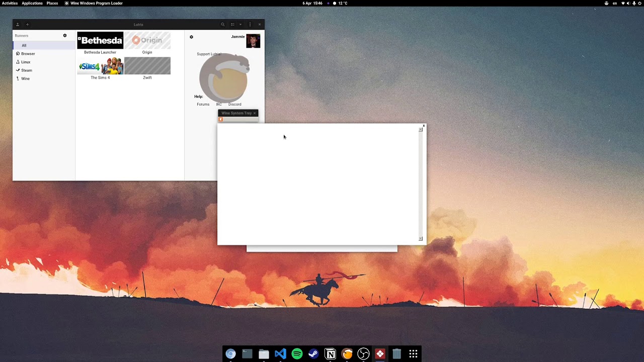Click the Lutris account icon in header

[x=17, y=25]
